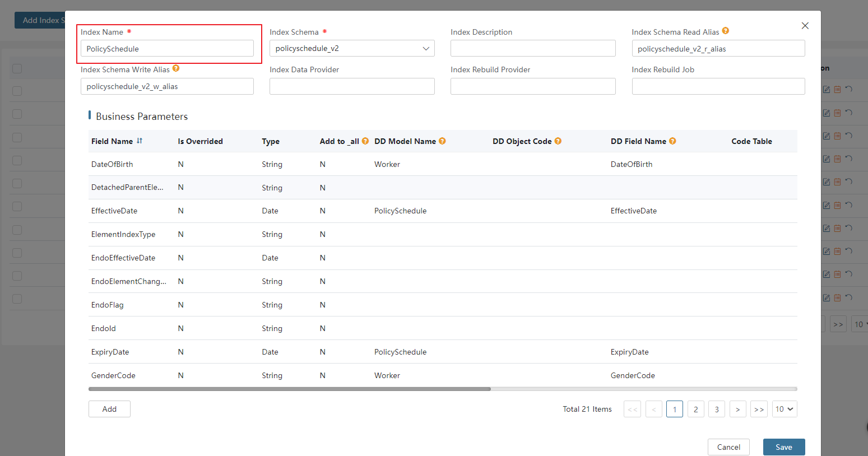Select the DetachedParentEle... field name cell
This screenshot has height=456, width=868.
[127, 187]
